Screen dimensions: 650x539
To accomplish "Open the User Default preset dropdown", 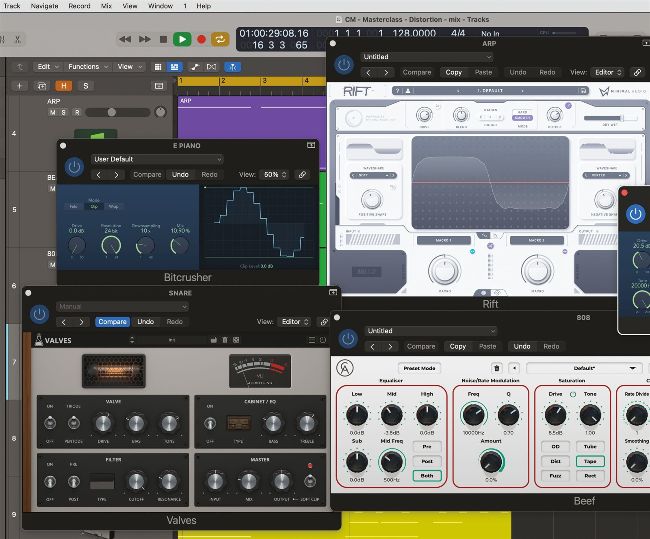I will 157,159.
